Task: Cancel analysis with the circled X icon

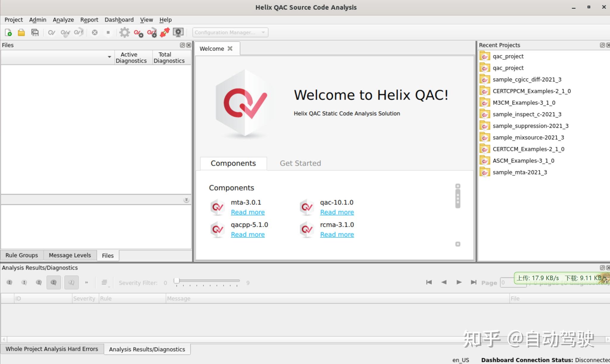Action: point(95,32)
